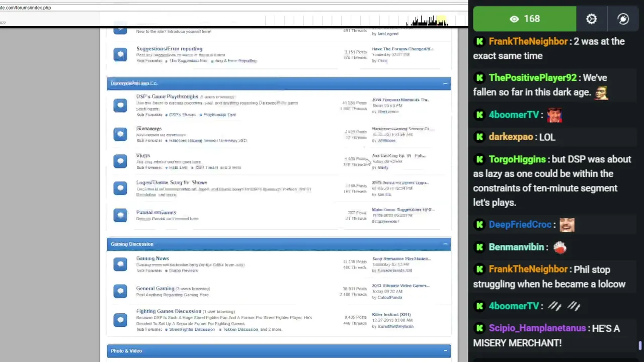Open the Suggestions/Error reporting forum
This screenshot has width=644, height=362.
point(169,49)
